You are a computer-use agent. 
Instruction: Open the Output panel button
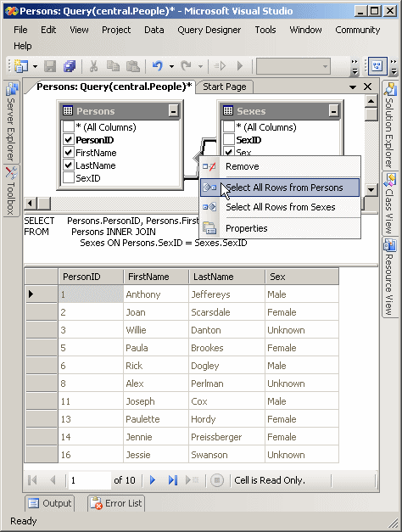[50, 503]
